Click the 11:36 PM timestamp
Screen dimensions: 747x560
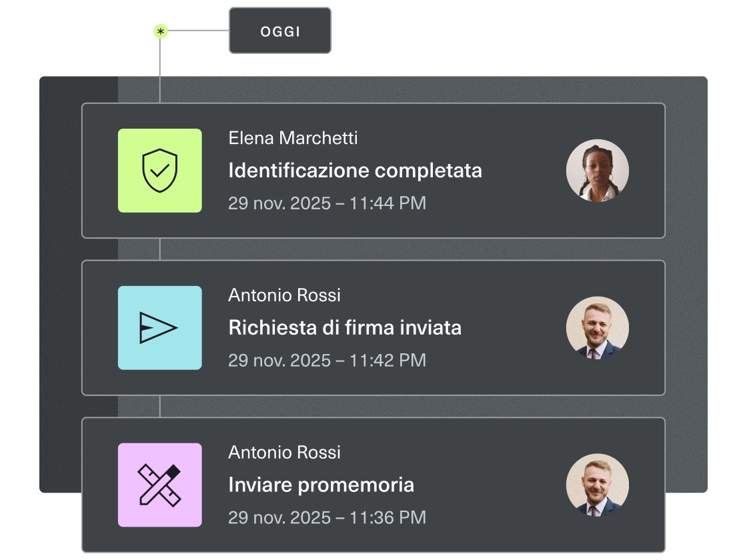[327, 517]
